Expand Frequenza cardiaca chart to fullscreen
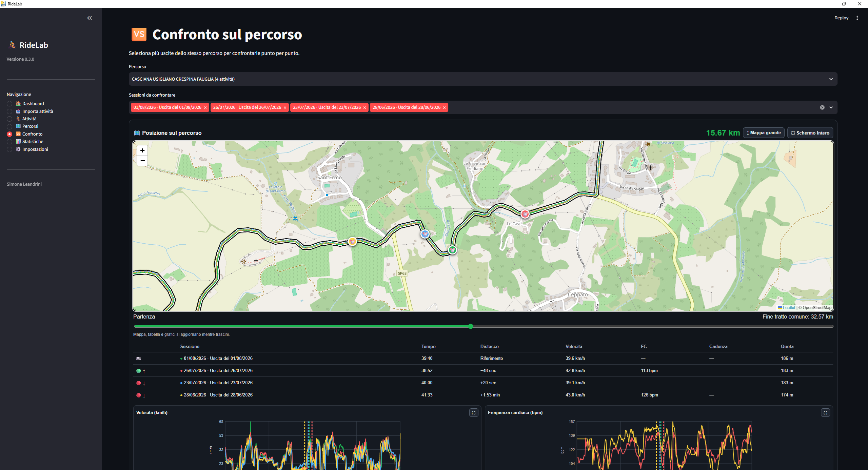This screenshot has height=470, width=868. click(x=825, y=413)
